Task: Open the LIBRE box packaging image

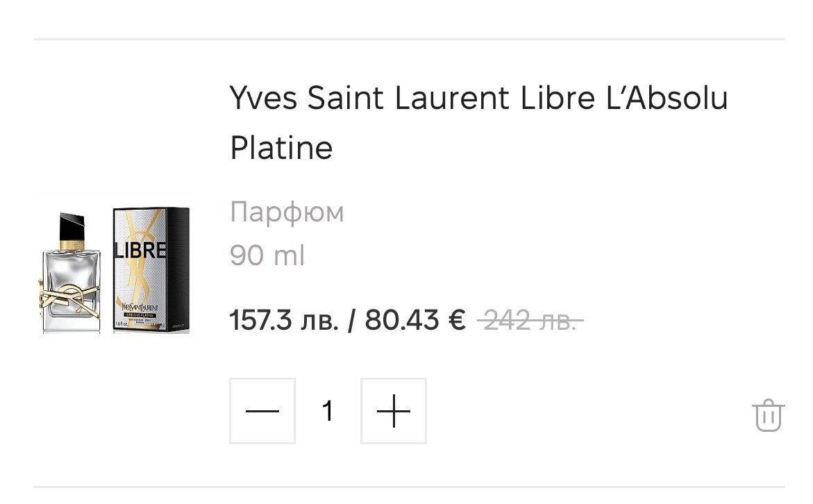Action: tap(151, 269)
